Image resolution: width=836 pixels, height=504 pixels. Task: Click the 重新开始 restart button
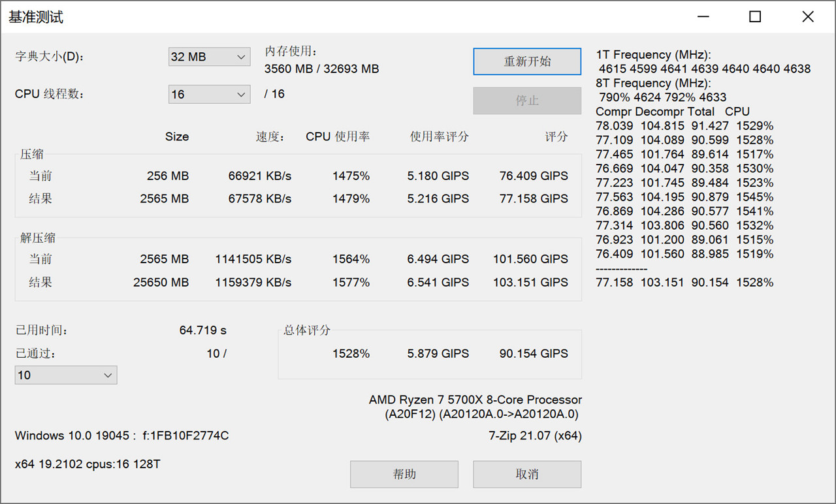[527, 61]
